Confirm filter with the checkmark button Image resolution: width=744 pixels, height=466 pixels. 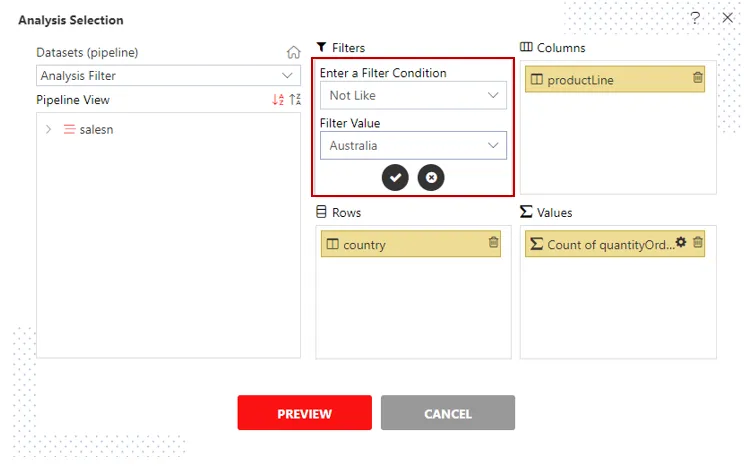coord(395,177)
